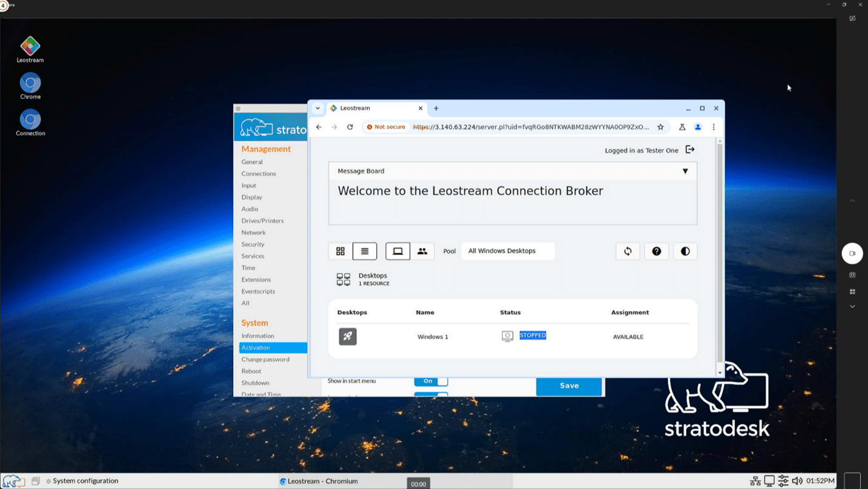Launch Windows 1 using the rocket icon
The image size is (868, 489).
(x=348, y=336)
